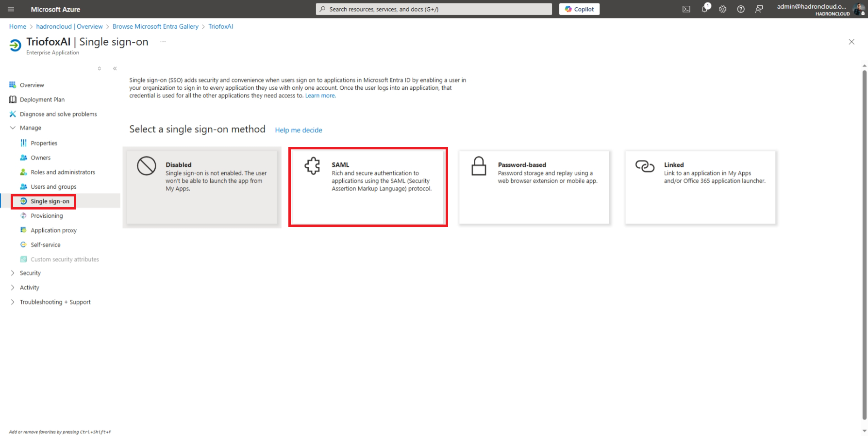Click the Help me decide link

299,130
